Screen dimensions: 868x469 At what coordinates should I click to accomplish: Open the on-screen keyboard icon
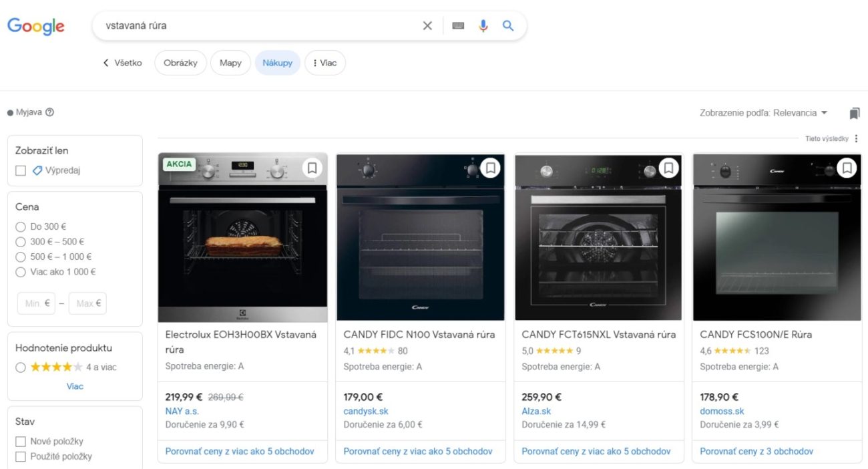[458, 26]
